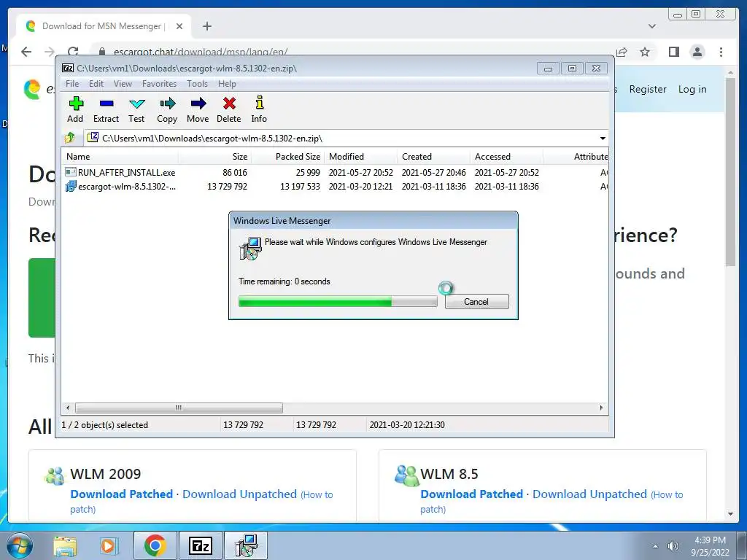
Task: Open Windows Media Player from the taskbar
Action: (109, 546)
